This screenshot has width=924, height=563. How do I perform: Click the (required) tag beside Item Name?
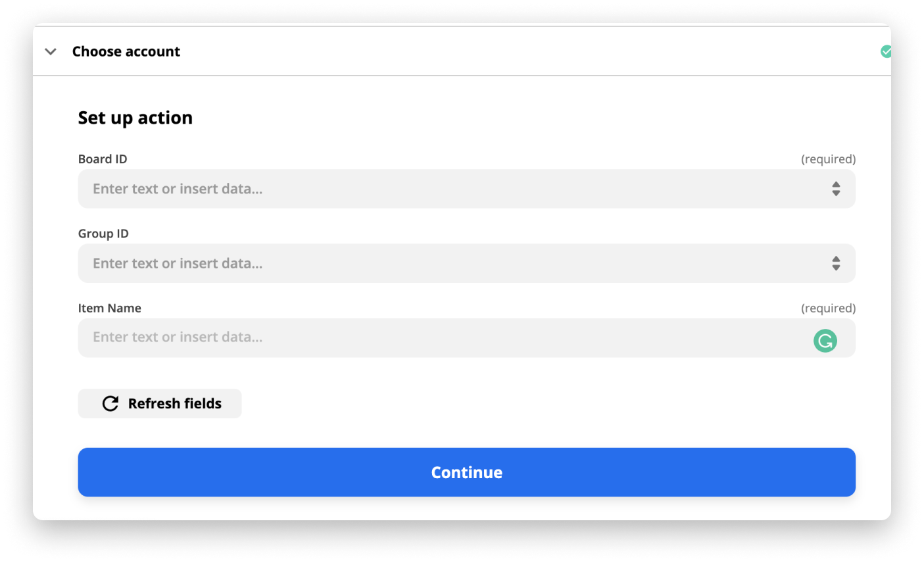click(828, 308)
